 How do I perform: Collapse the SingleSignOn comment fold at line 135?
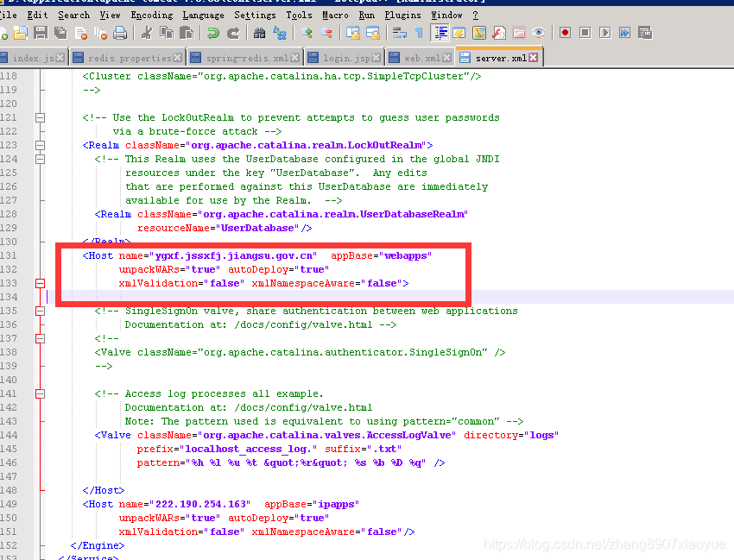41,311
